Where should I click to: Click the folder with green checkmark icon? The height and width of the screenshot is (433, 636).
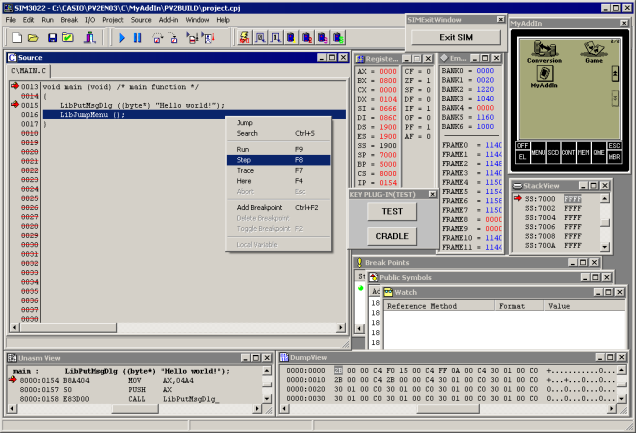[68, 38]
